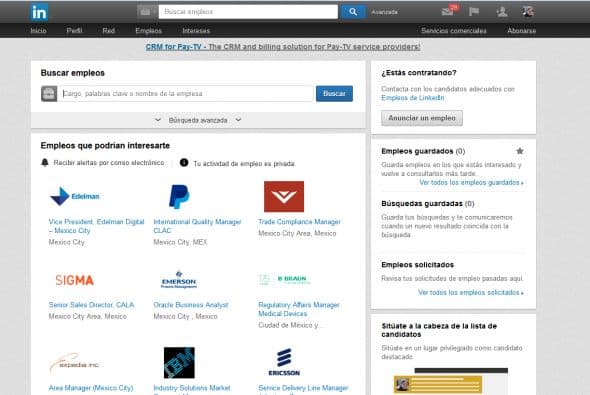The height and width of the screenshot is (395, 590).
Task: Open Vice President, Edelman Digital job
Action: 96,226
